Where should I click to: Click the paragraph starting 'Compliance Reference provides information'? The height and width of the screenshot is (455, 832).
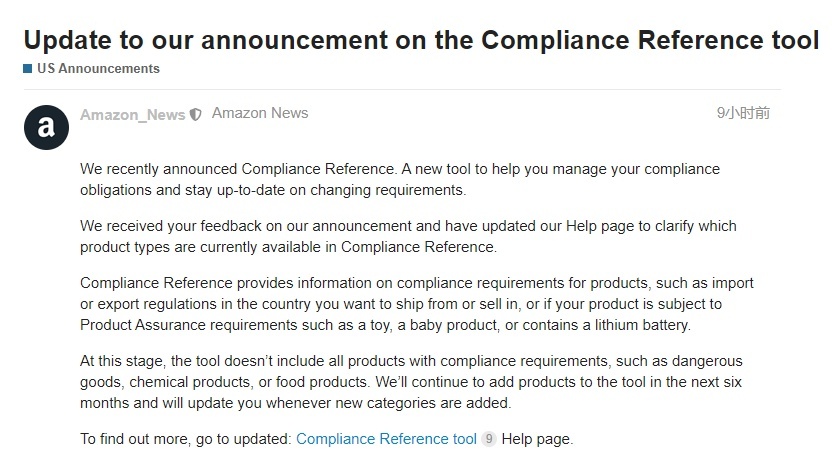[417, 304]
